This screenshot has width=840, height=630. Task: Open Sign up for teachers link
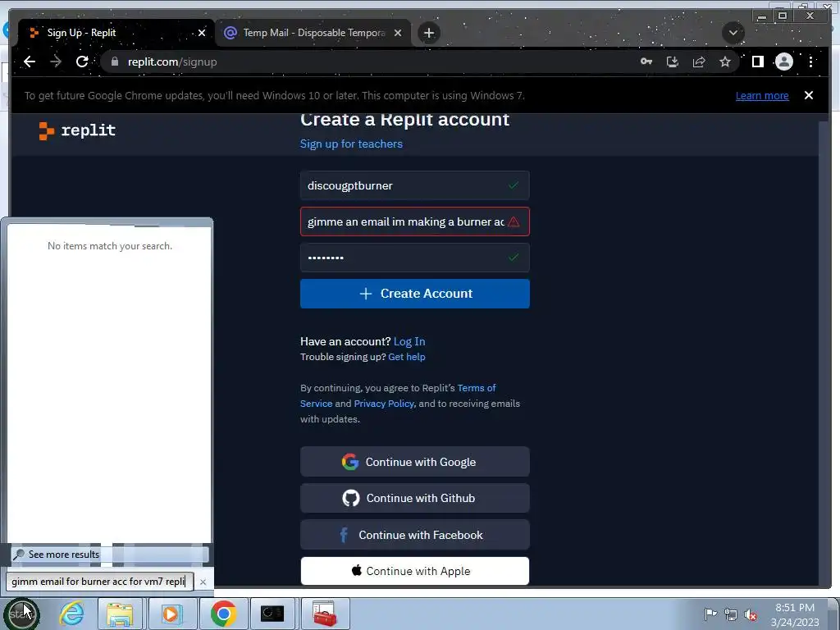click(x=351, y=144)
